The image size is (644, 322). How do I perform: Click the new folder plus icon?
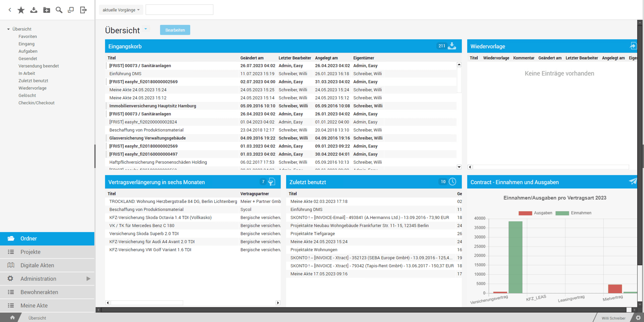pyautogui.click(x=47, y=10)
